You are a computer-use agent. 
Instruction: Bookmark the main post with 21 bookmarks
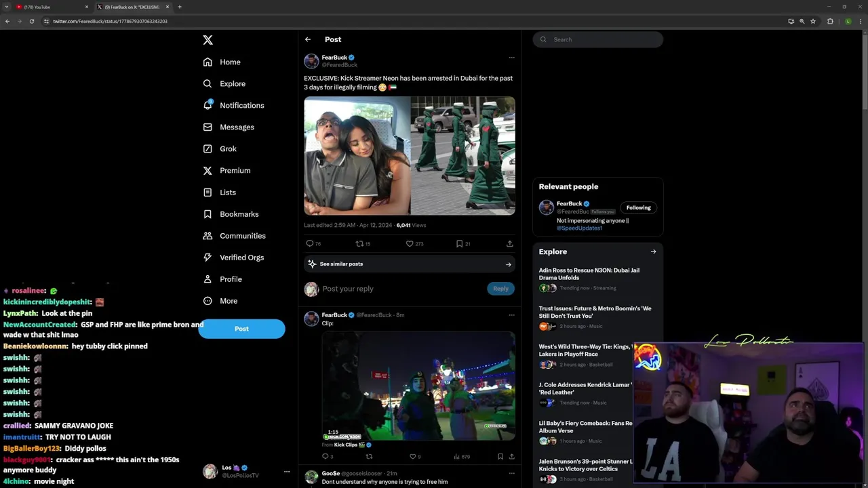coord(459,243)
